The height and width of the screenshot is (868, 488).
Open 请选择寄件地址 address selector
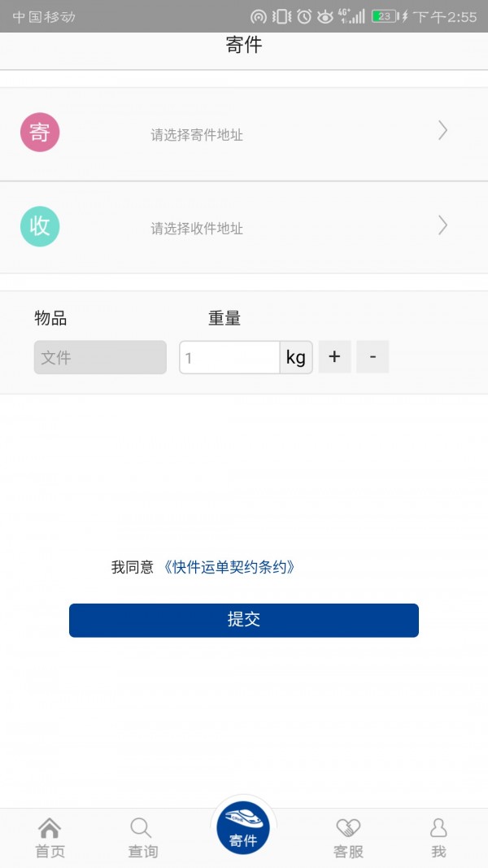[244, 131]
